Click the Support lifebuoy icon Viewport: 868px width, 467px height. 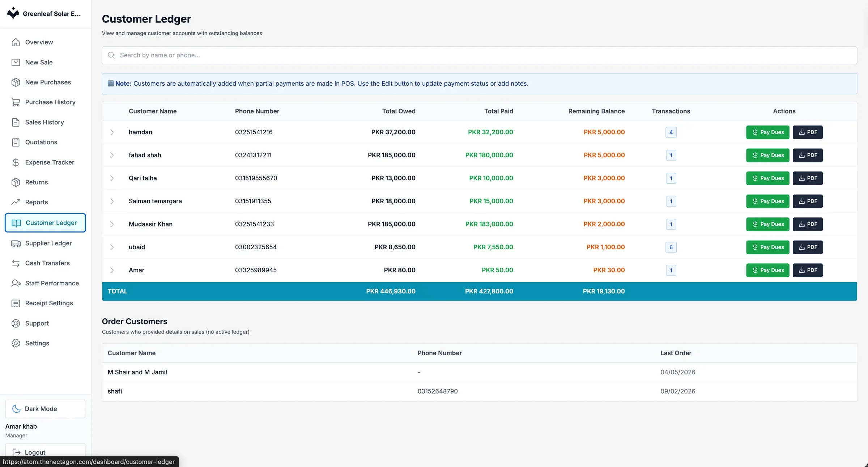pyautogui.click(x=16, y=323)
